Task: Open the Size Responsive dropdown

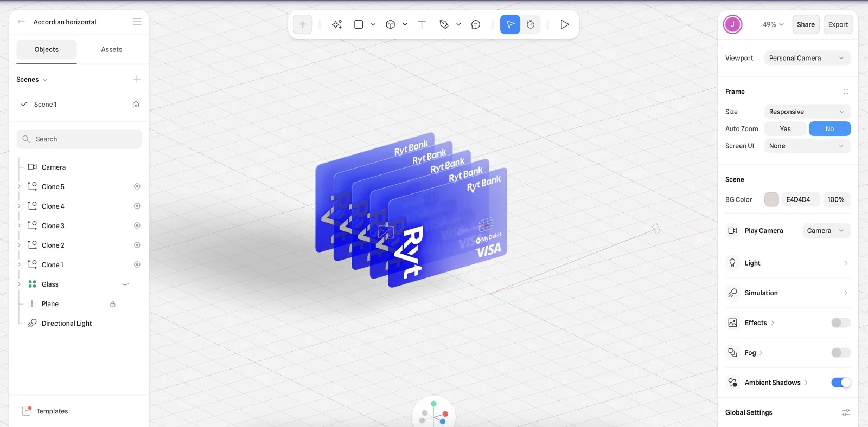Action: pos(807,112)
